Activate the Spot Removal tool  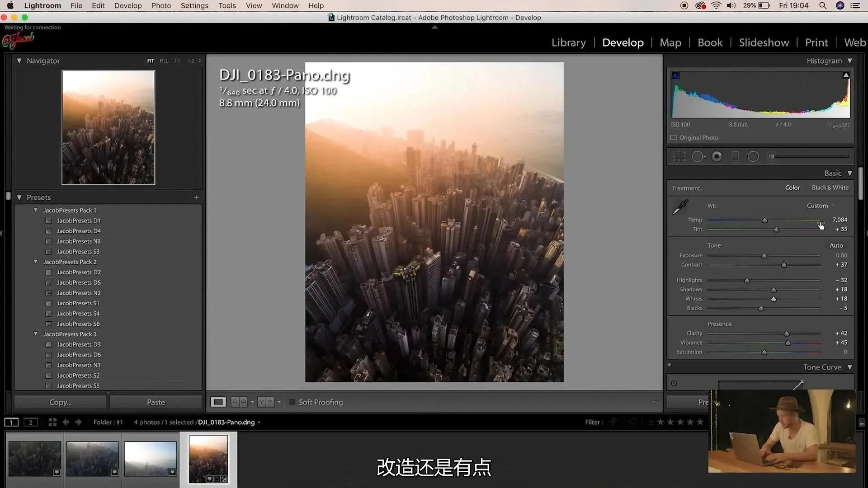(x=698, y=157)
